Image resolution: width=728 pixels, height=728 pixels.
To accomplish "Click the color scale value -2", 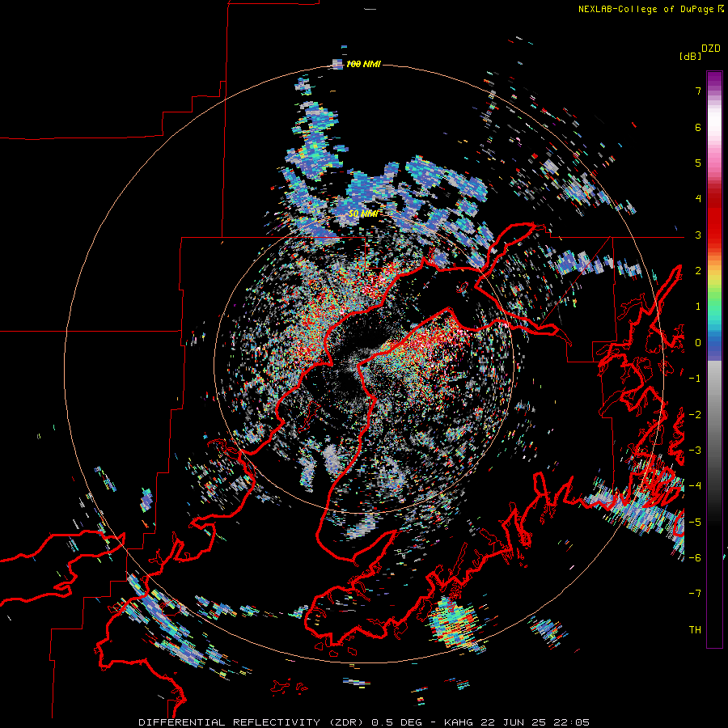I will [695, 415].
